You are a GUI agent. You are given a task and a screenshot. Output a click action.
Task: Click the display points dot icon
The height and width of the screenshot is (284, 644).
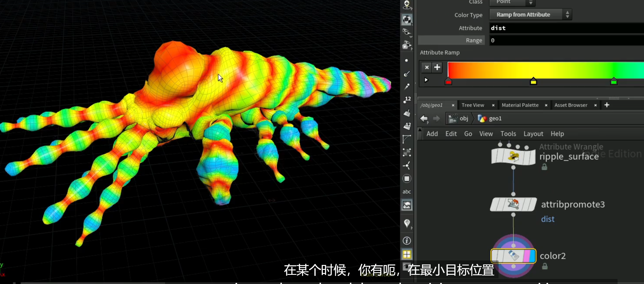click(x=406, y=61)
